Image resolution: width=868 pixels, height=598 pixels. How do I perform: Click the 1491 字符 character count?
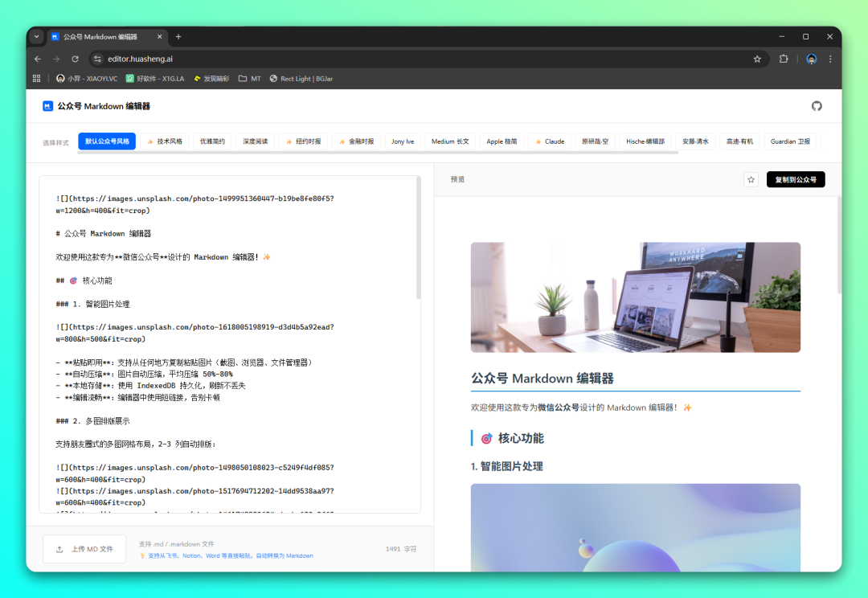tap(401, 549)
